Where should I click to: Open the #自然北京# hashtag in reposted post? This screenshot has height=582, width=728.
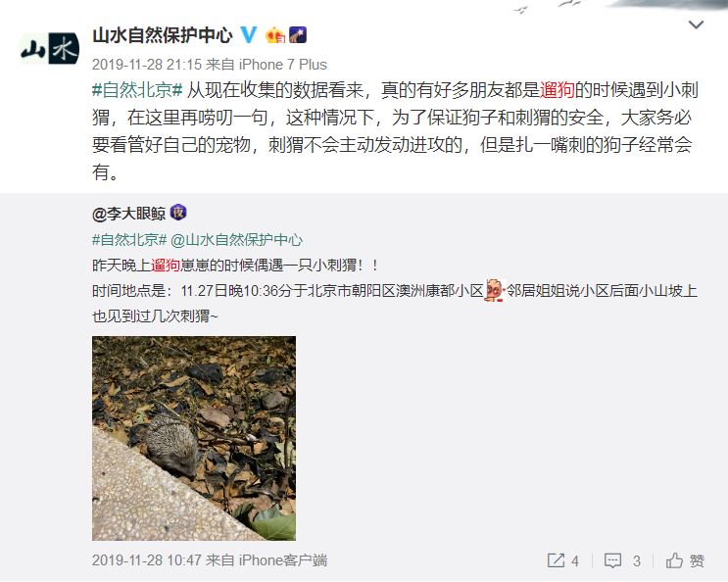129,240
